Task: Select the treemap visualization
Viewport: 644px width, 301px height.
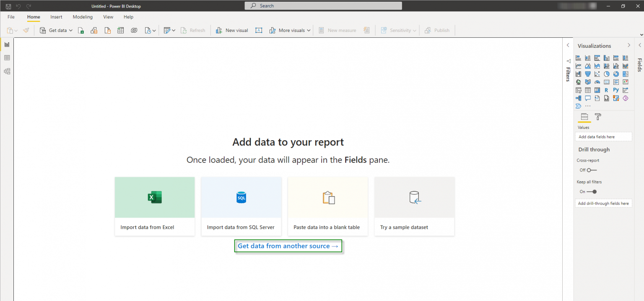Action: pos(625,73)
